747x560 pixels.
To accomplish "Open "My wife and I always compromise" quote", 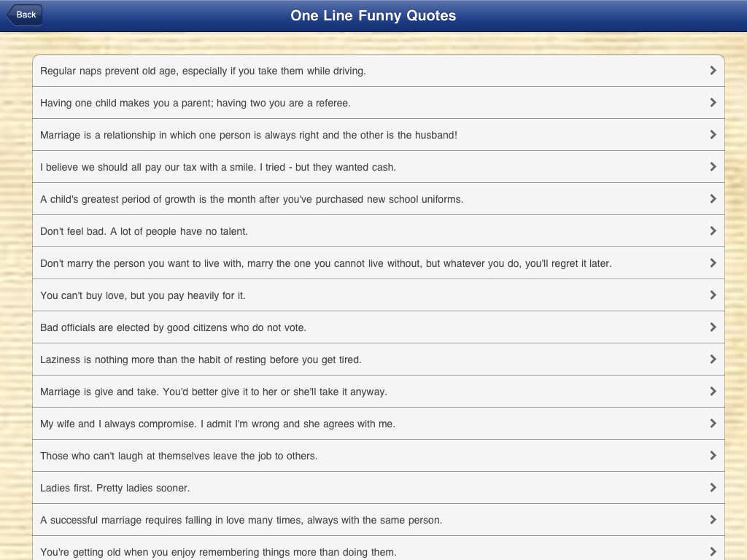I will (217, 424).
